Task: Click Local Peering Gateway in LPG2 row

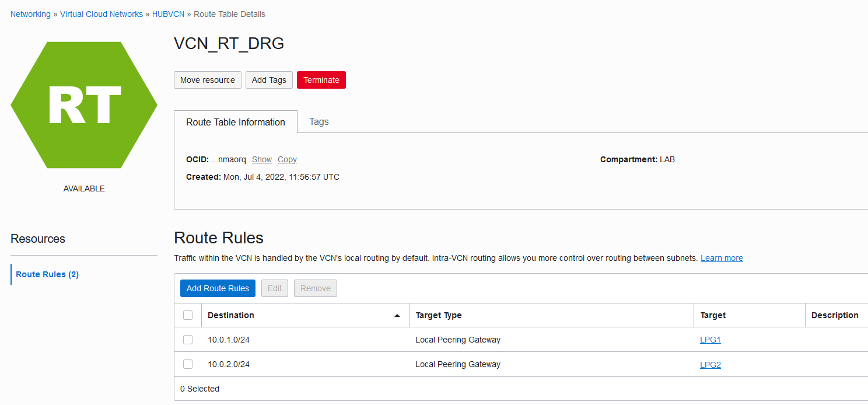Action: 458,364
